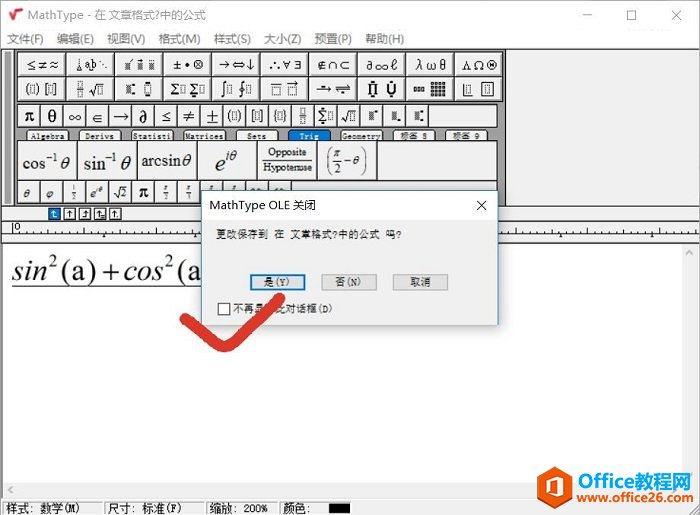This screenshot has width=700, height=515.
Task: Switch to the Matrices tab
Action: click(x=204, y=136)
